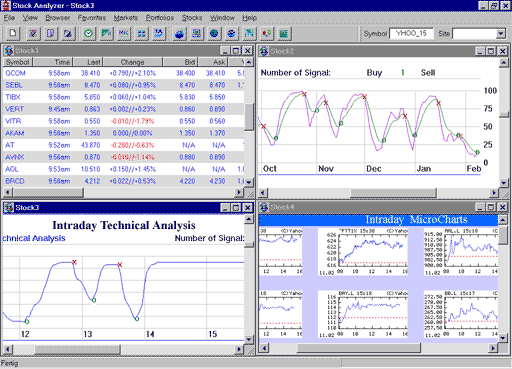Click the BAY.L 15:18 intraday microchart

pos(363,314)
